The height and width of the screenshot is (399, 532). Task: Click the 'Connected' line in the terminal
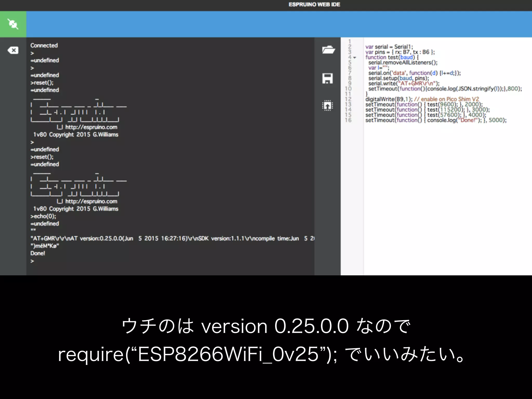pyautogui.click(x=44, y=45)
